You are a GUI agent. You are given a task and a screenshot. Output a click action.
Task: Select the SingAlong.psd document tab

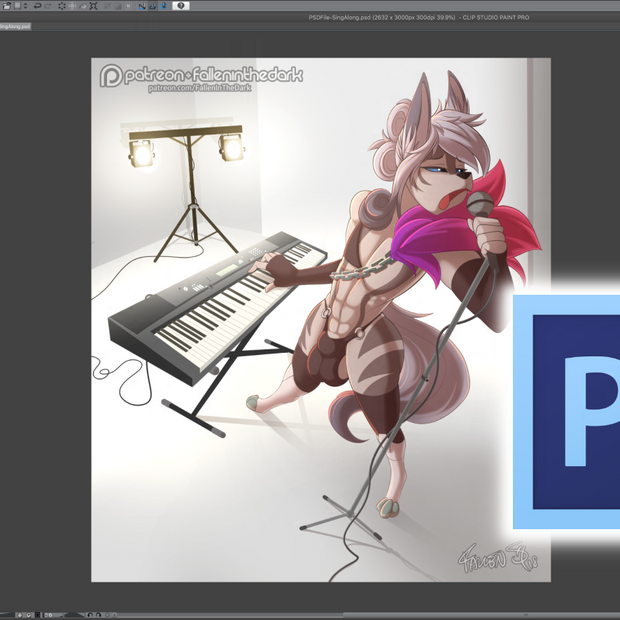(15, 26)
